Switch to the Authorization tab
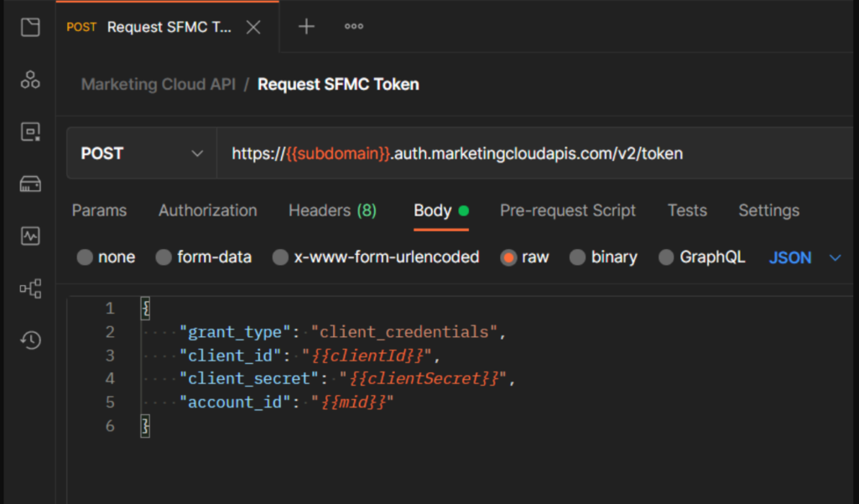Image resolution: width=859 pixels, height=504 pixels. click(x=207, y=210)
